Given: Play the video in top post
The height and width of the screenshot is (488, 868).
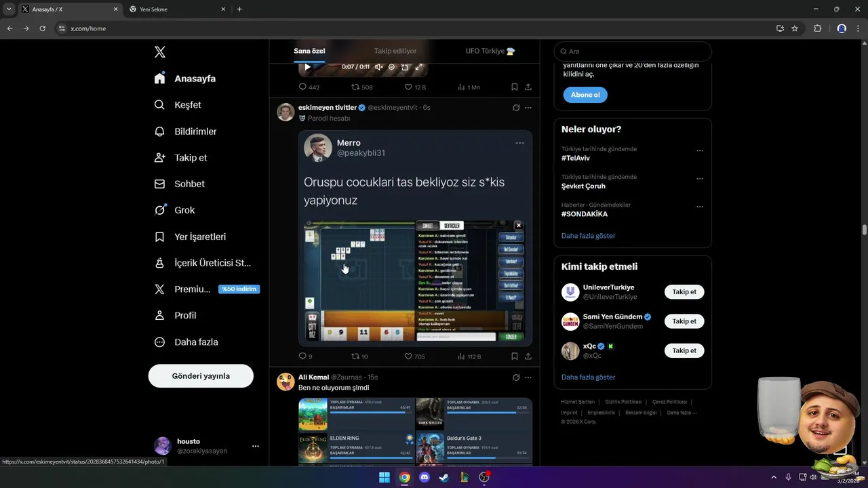Looking at the screenshot, I should pyautogui.click(x=307, y=67).
